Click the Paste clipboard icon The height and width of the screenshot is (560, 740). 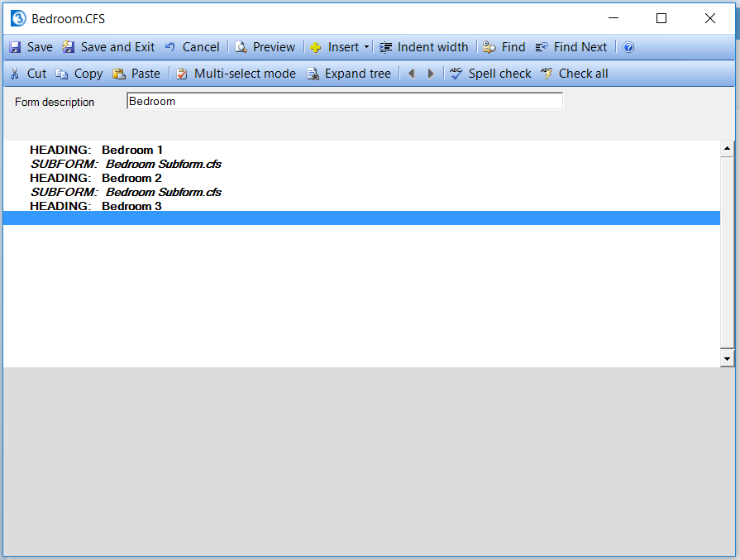[118, 74]
